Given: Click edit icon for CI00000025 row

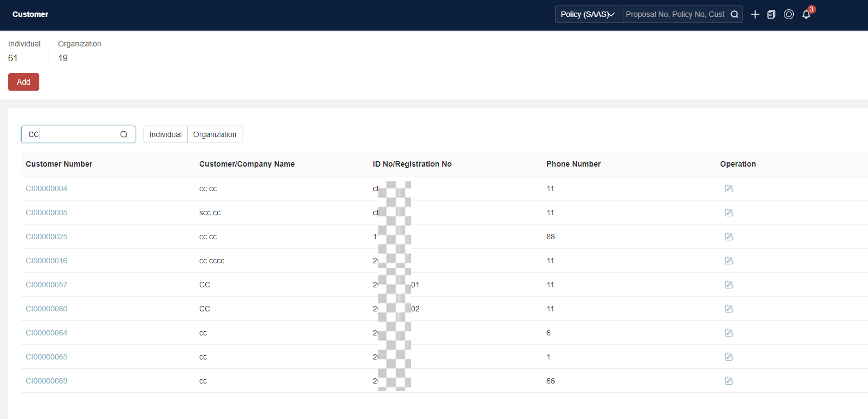Looking at the screenshot, I should click(729, 237).
